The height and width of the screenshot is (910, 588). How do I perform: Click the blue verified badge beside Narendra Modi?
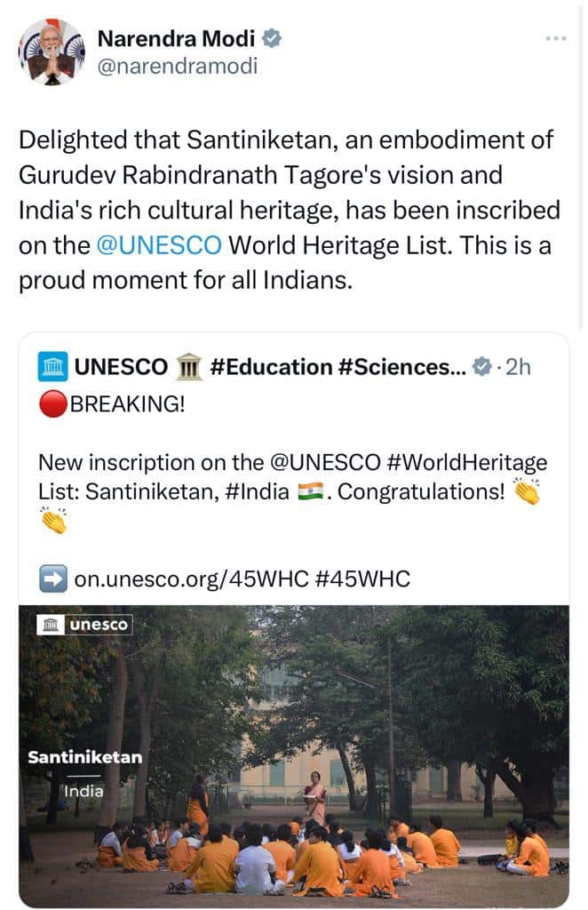273,38
